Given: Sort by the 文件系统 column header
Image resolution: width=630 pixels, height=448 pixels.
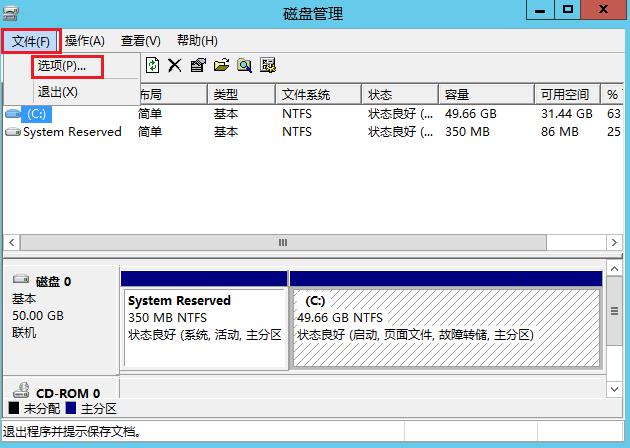Looking at the screenshot, I should point(319,94).
